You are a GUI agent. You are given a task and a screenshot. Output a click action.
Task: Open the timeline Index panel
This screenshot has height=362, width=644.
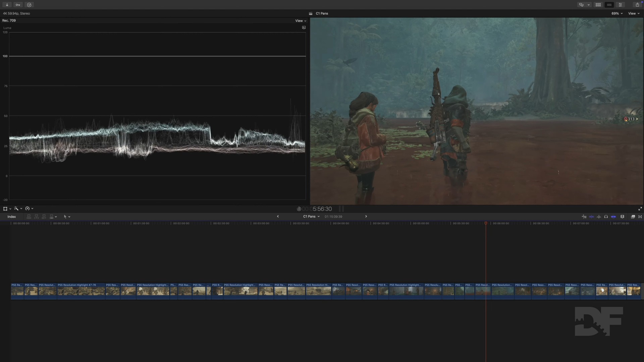pos(12,217)
